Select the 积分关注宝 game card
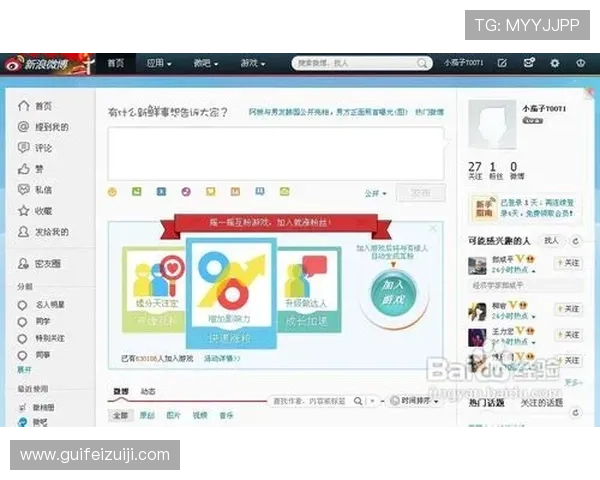Viewport: 600px width, 480px height. click(154, 289)
